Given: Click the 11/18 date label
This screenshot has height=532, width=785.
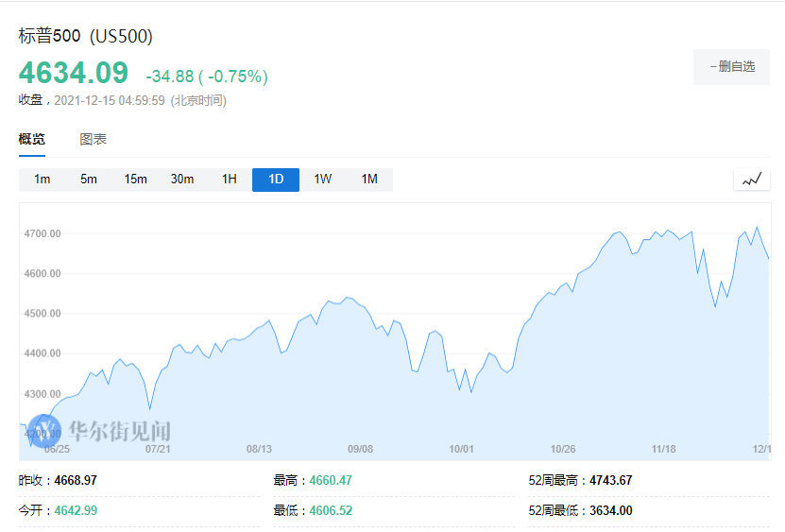Looking at the screenshot, I should pyautogui.click(x=663, y=450).
